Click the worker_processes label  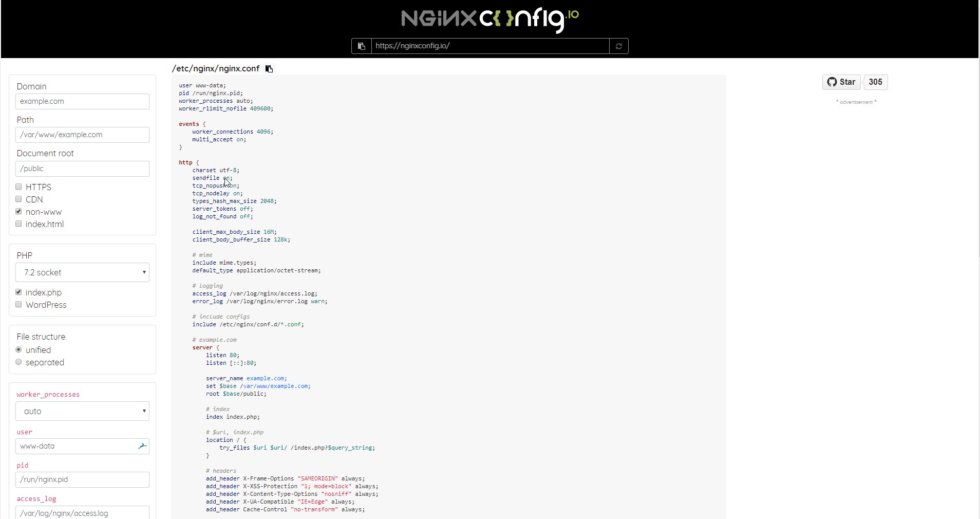(x=48, y=395)
